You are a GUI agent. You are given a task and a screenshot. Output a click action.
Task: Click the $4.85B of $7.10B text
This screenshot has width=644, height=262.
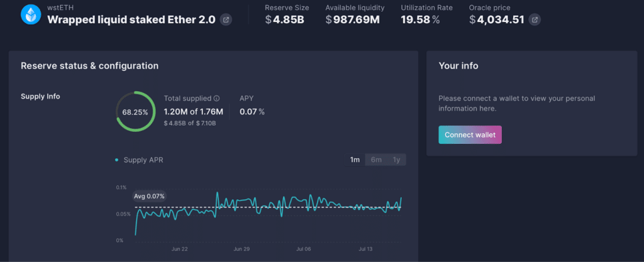click(x=190, y=123)
